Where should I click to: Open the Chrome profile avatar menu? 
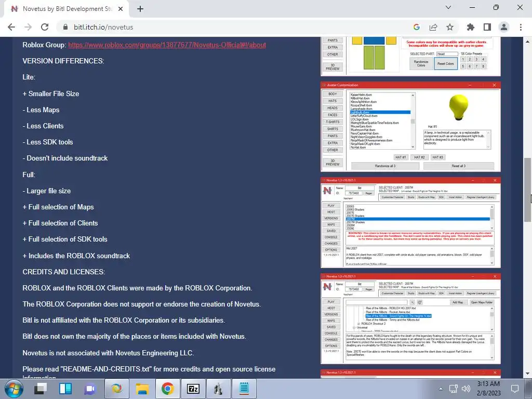pyautogui.click(x=504, y=27)
